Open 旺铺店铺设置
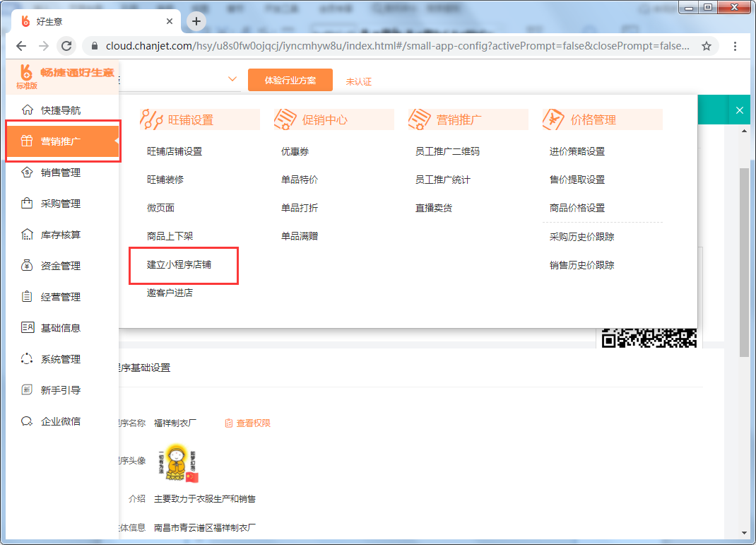The height and width of the screenshot is (545, 756). (175, 151)
